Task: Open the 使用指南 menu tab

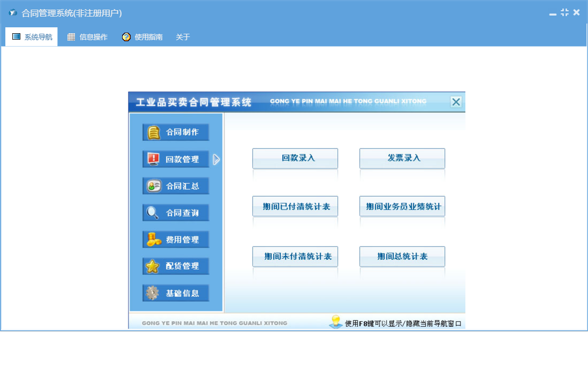Action: point(142,37)
